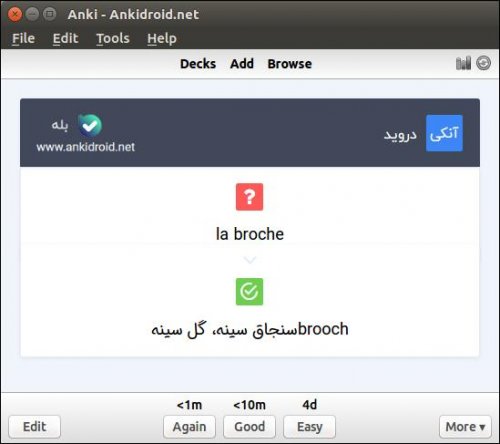The width and height of the screenshot is (500, 444).
Task: Click the teal shield checkmark logo
Action: (x=90, y=125)
